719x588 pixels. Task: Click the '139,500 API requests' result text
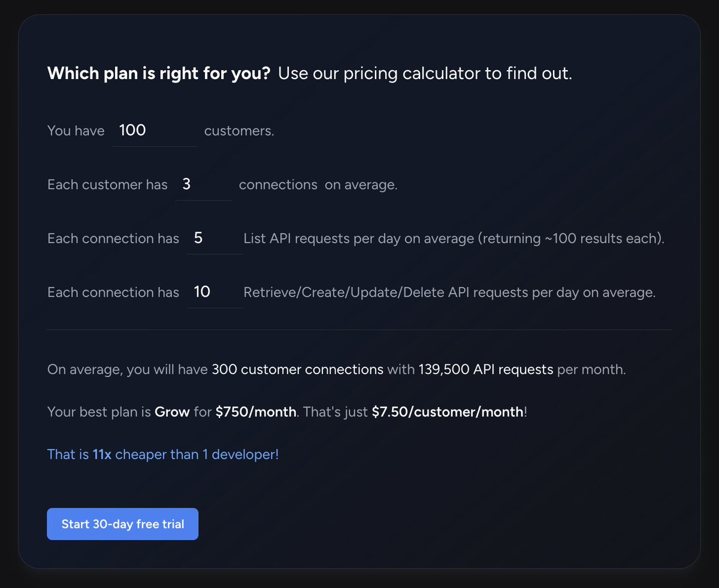[485, 369]
